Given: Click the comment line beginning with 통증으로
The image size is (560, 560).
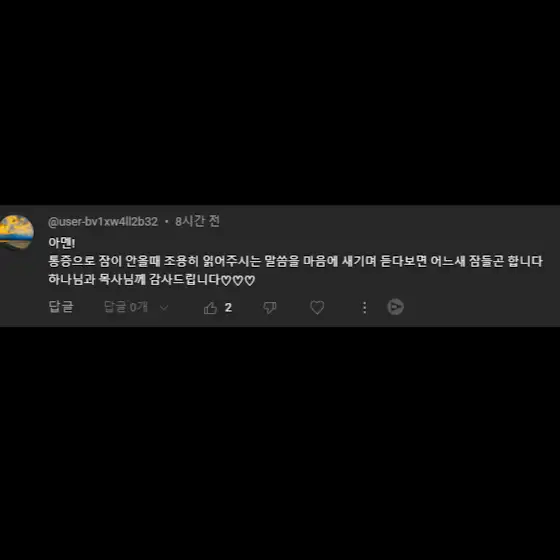Looking at the screenshot, I should click(x=295, y=261).
